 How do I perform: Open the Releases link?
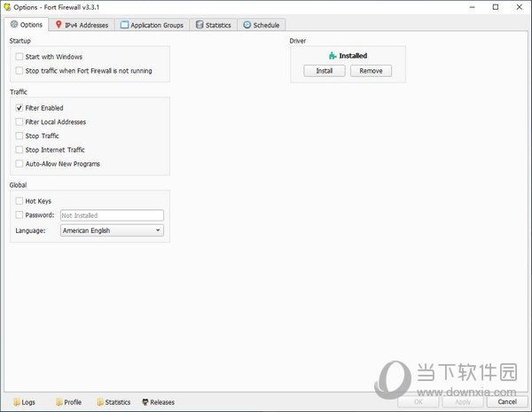tap(158, 402)
